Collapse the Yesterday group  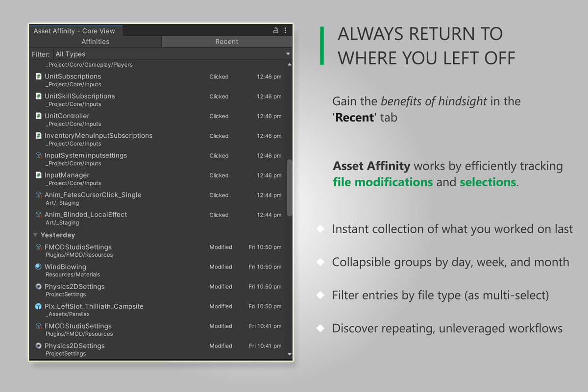(x=35, y=235)
